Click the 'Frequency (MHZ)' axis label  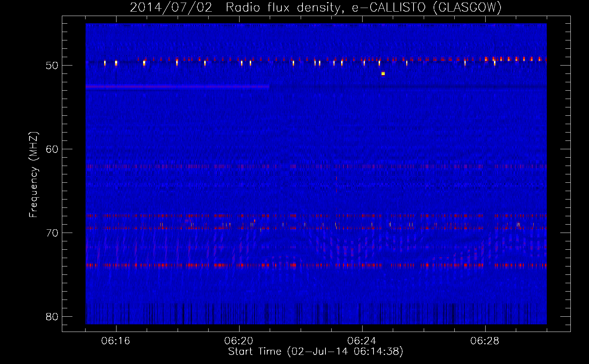click(x=33, y=175)
